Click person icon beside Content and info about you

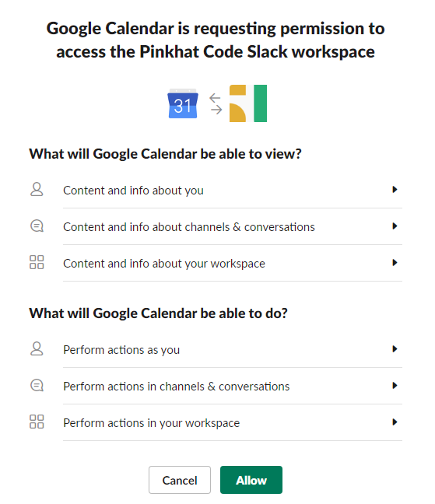(37, 189)
